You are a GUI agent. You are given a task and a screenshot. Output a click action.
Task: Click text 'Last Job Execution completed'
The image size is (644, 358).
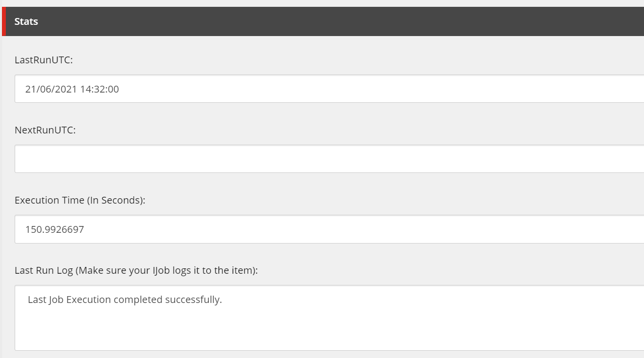95,300
